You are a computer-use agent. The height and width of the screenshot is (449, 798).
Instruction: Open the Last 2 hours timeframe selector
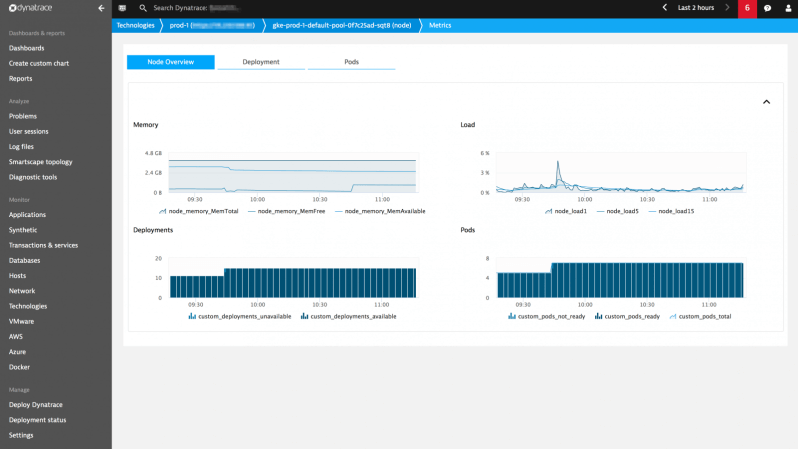coord(696,8)
